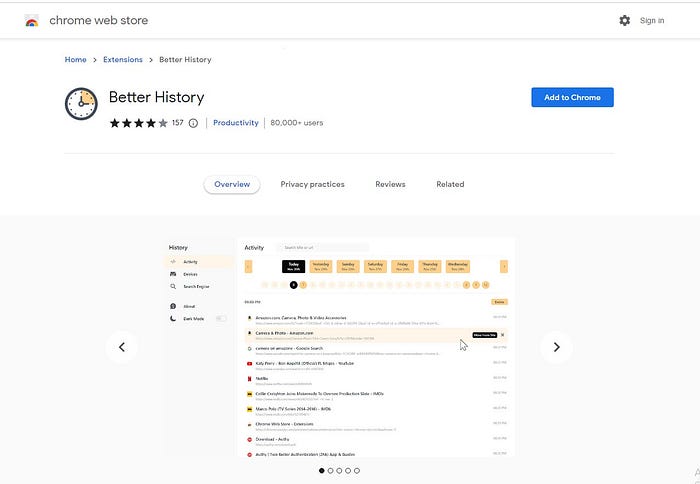Click the Chrome Web Store rainbow logo
Viewport: 700px width, 484px height.
32,21
